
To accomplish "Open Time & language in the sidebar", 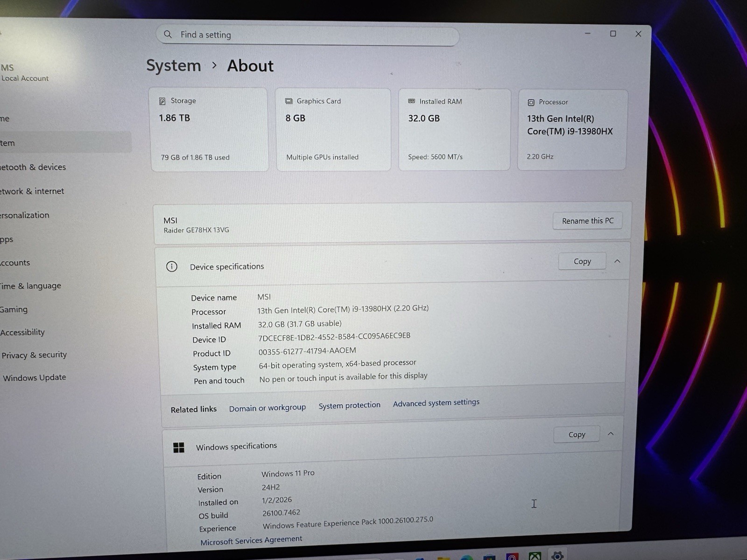I will (x=31, y=286).
